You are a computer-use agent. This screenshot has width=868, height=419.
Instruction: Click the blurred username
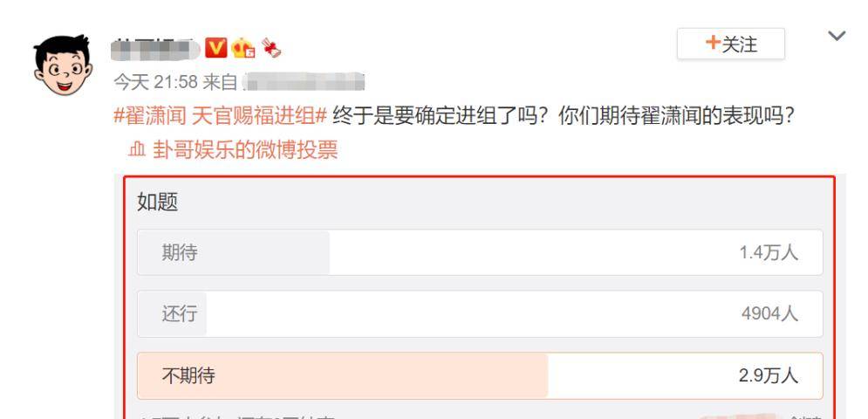pyautogui.click(x=155, y=50)
